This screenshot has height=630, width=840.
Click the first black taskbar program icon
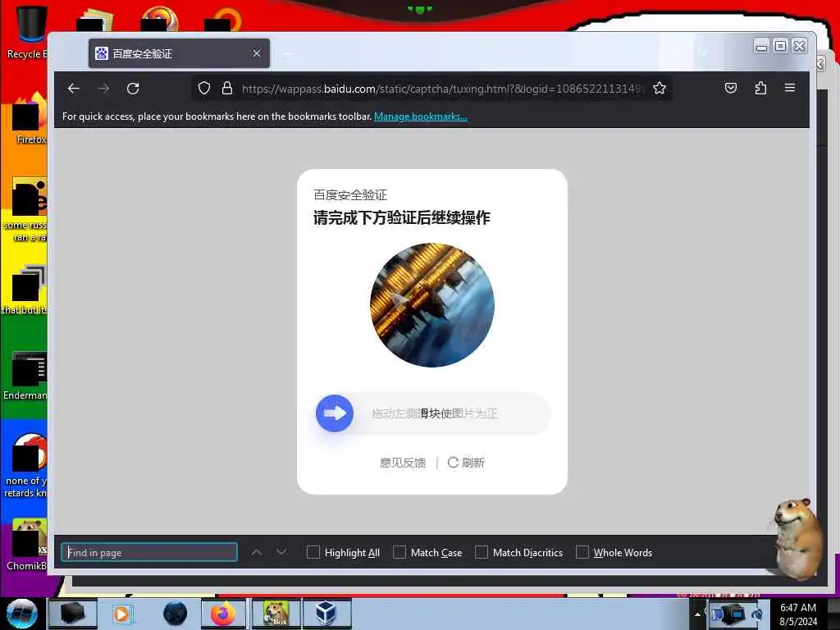pos(72,614)
